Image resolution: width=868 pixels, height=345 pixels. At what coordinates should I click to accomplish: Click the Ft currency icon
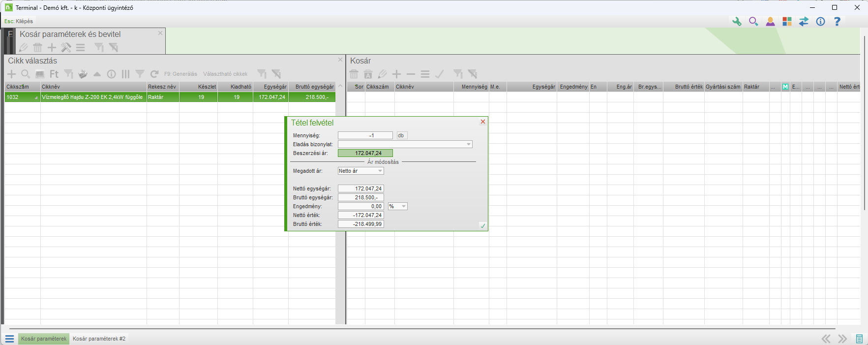pyautogui.click(x=54, y=74)
